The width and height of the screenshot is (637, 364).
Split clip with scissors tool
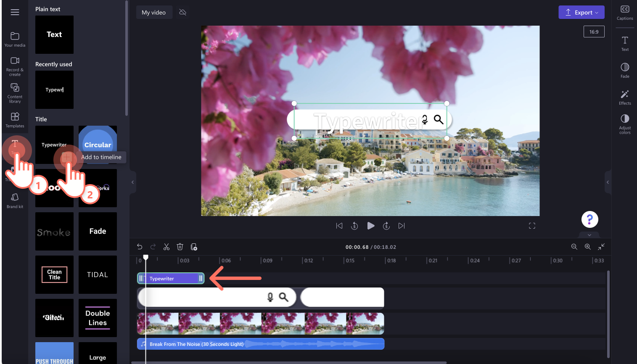(167, 247)
